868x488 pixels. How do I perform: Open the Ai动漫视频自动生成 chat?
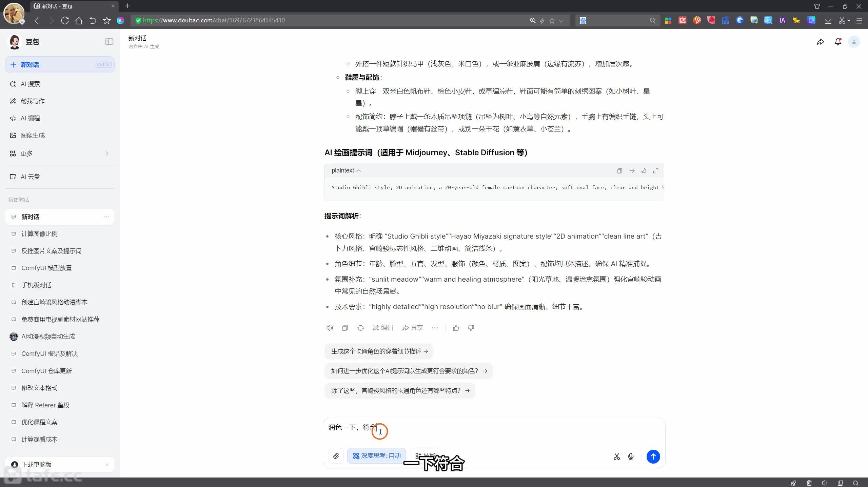click(60, 337)
